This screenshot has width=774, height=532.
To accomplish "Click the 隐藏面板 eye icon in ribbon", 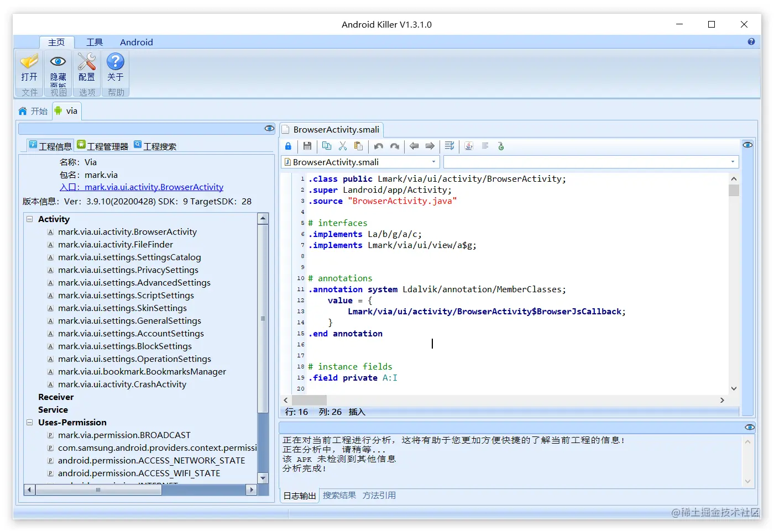I will (58, 61).
